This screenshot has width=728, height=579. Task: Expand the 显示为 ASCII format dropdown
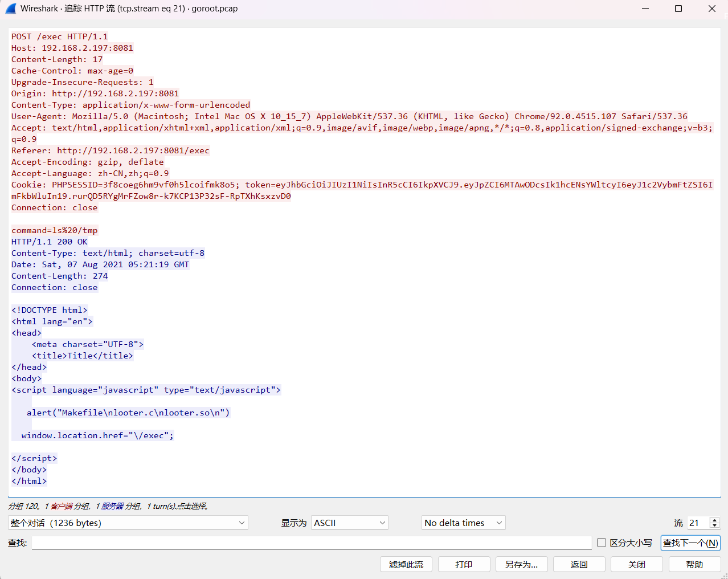click(349, 523)
